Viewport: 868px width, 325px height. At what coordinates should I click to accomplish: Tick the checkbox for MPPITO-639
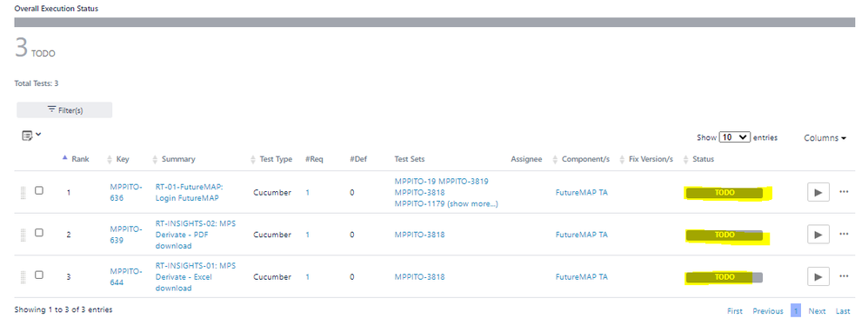(39, 233)
